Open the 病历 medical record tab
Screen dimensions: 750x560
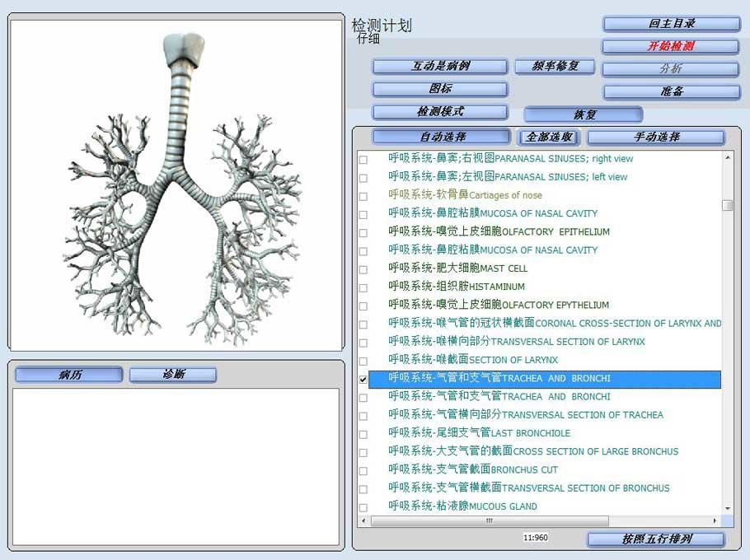(x=68, y=375)
